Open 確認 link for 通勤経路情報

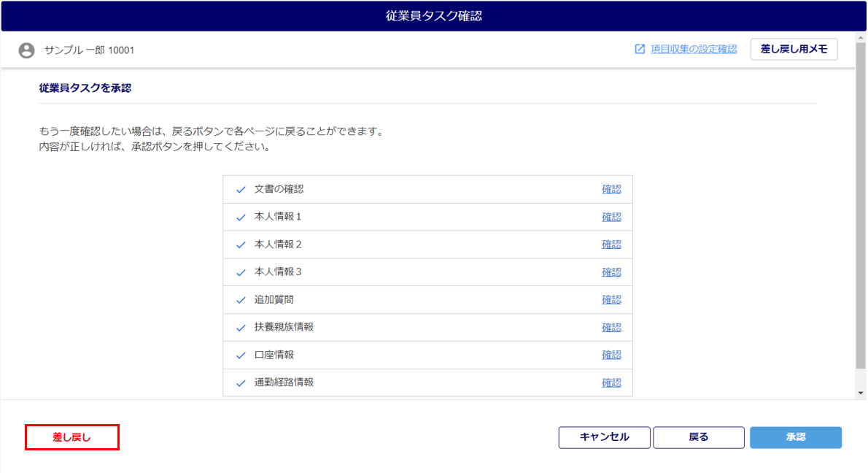click(611, 382)
